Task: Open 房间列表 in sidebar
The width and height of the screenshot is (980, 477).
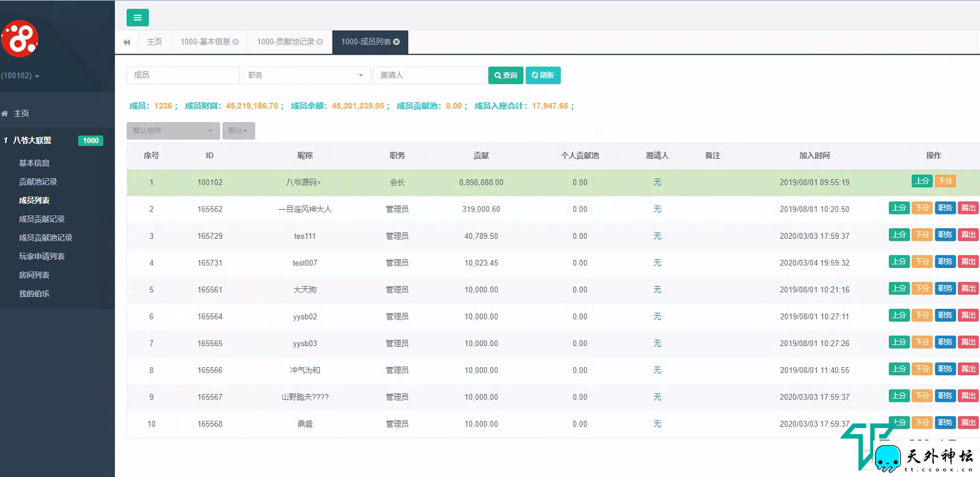Action: click(x=34, y=275)
